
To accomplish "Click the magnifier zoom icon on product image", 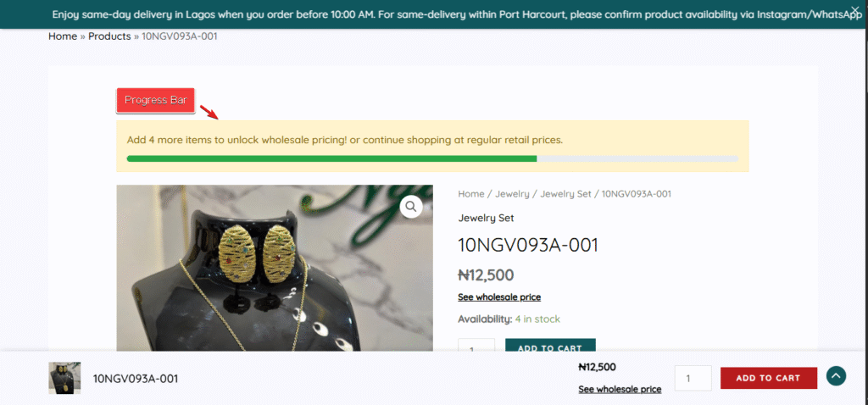I will click(411, 206).
